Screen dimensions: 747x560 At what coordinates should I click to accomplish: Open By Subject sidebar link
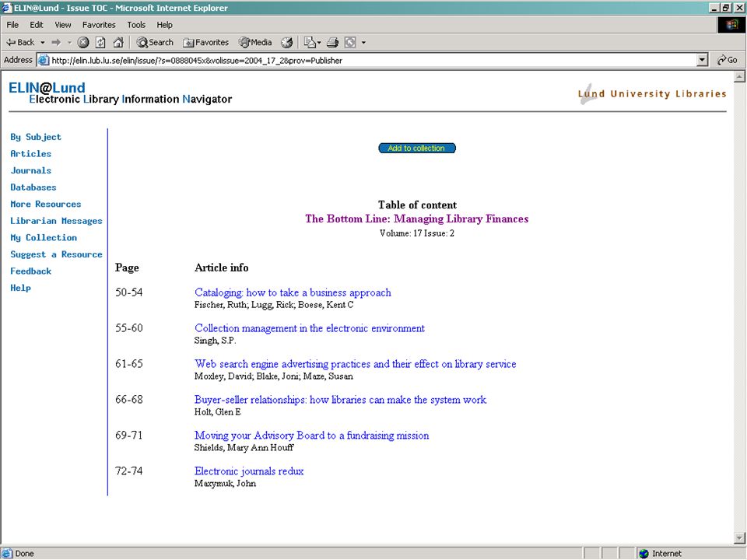pyautogui.click(x=36, y=137)
